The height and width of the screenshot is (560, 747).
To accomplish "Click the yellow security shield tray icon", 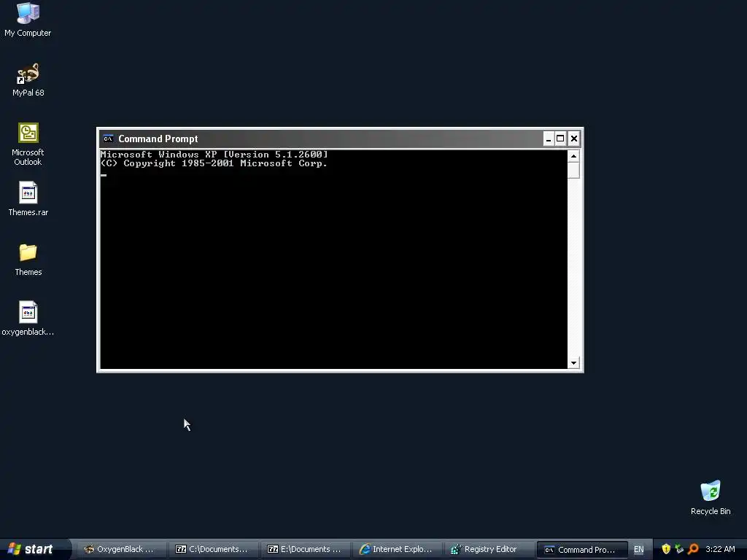I will click(666, 549).
